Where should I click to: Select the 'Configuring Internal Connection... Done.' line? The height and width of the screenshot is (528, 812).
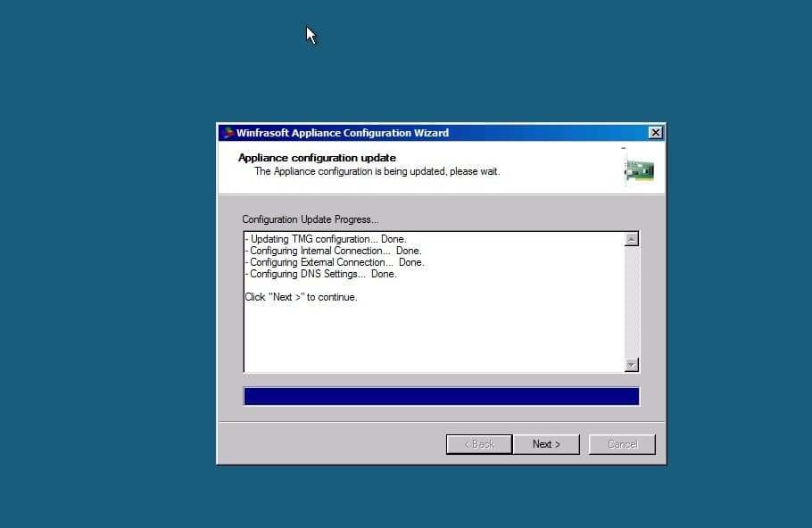(334, 251)
